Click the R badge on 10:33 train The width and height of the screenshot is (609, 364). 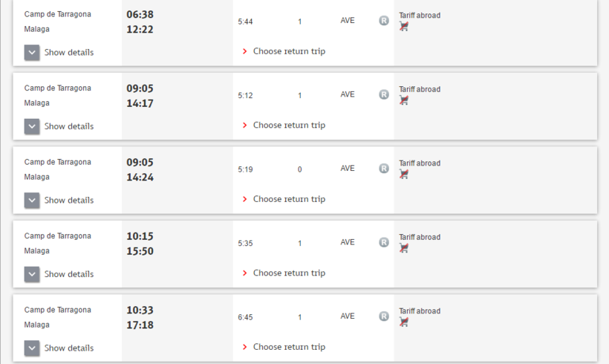[384, 316]
